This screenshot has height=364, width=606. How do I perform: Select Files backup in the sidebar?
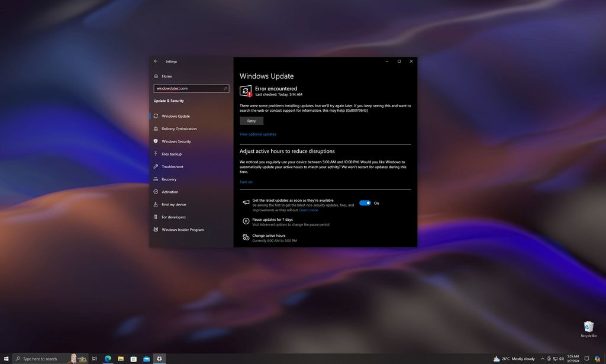pyautogui.click(x=172, y=154)
